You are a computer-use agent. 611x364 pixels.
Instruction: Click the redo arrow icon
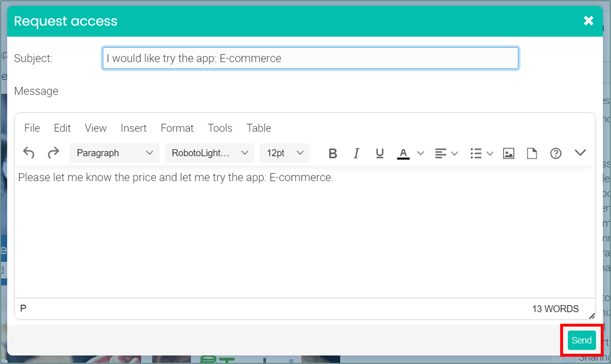click(x=53, y=153)
